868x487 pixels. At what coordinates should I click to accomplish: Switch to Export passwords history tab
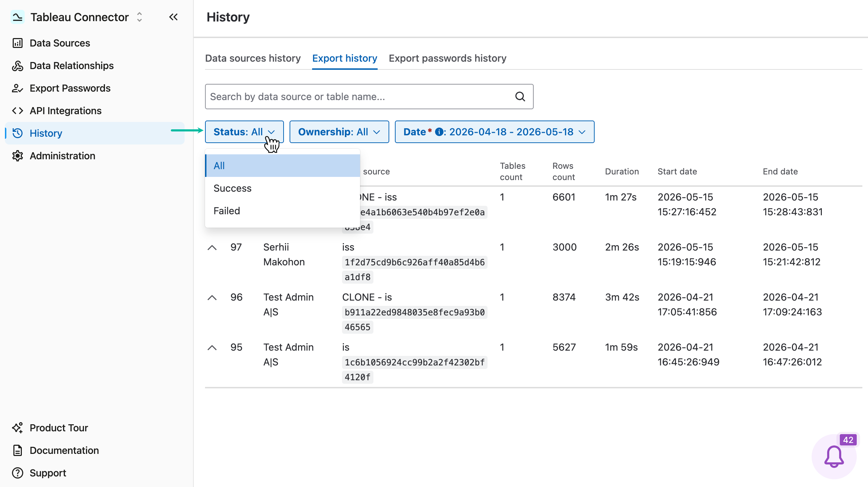coord(447,58)
